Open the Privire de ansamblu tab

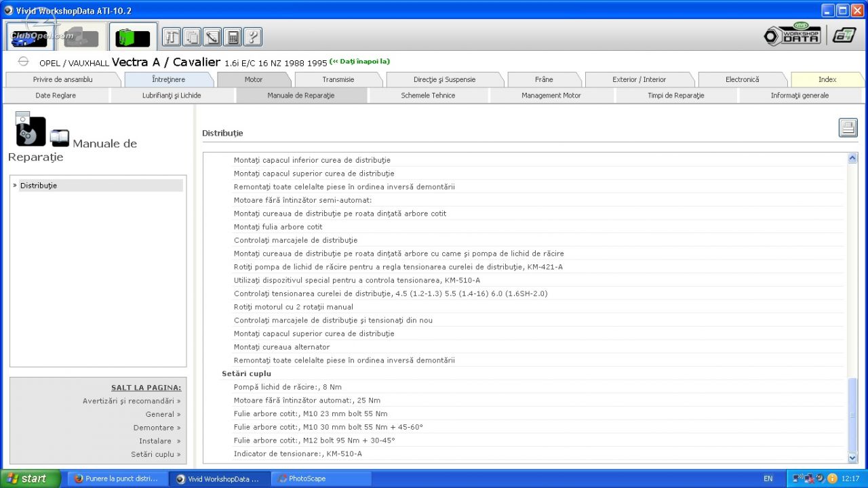[62, 79]
